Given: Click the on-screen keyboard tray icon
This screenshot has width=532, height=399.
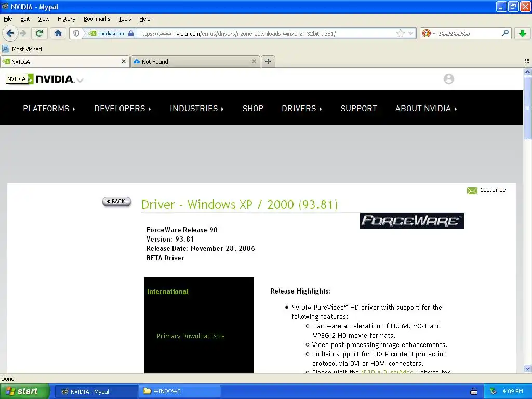Looking at the screenshot, I should point(474,392).
